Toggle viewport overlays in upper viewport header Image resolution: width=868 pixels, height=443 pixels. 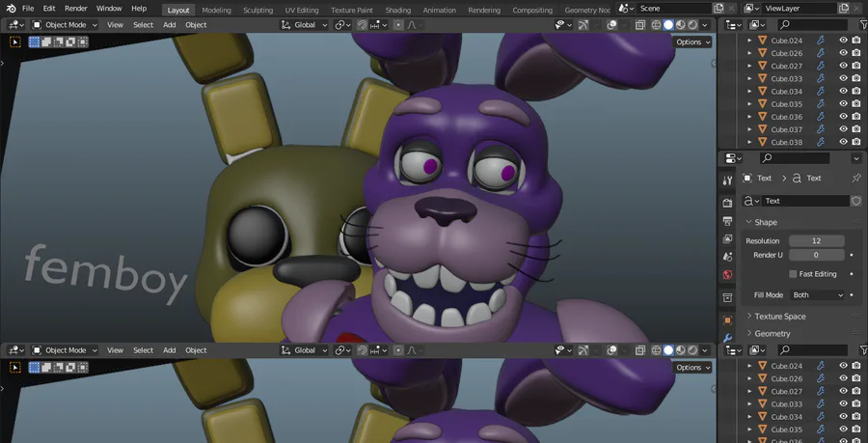[611, 25]
